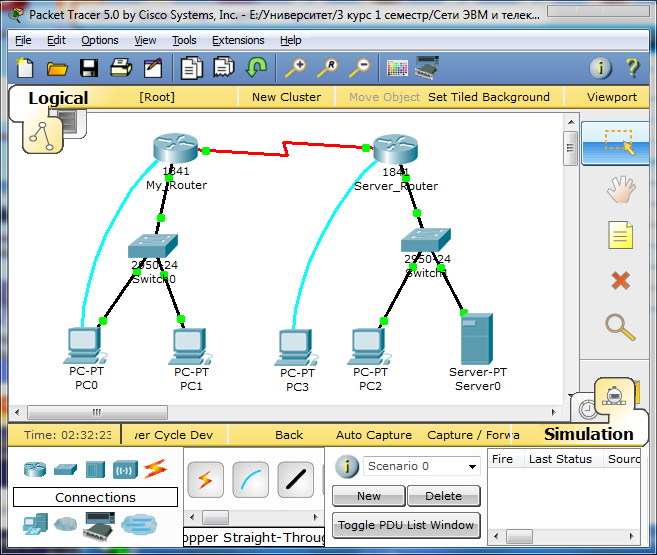This screenshot has height=555, width=657.
Task: Choose End Devices category icon
Action: click(x=35, y=524)
